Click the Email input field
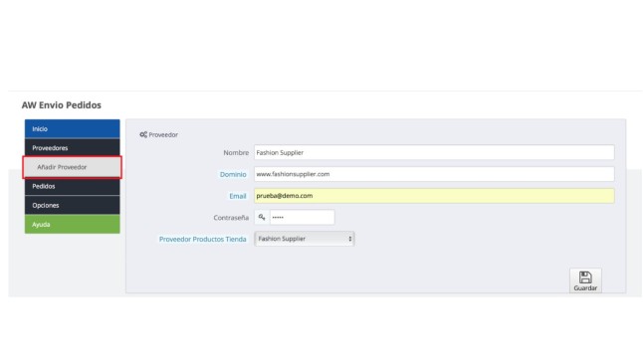This screenshot has height=364, width=643. tap(434, 196)
